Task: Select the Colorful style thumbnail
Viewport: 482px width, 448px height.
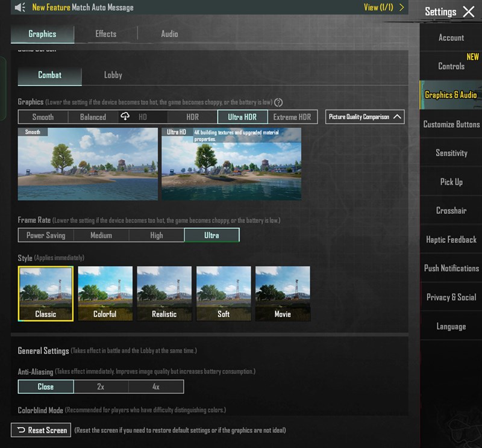Action: pos(105,293)
